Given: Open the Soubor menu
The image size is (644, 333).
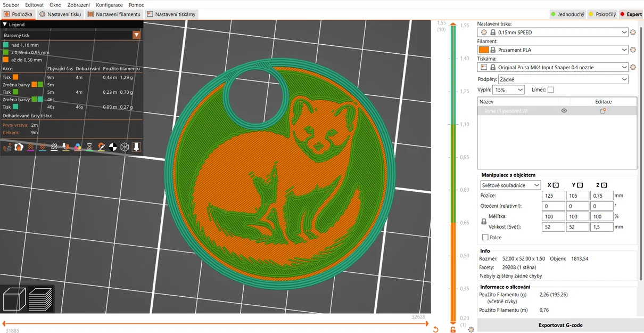Looking at the screenshot, I should (x=11, y=5).
